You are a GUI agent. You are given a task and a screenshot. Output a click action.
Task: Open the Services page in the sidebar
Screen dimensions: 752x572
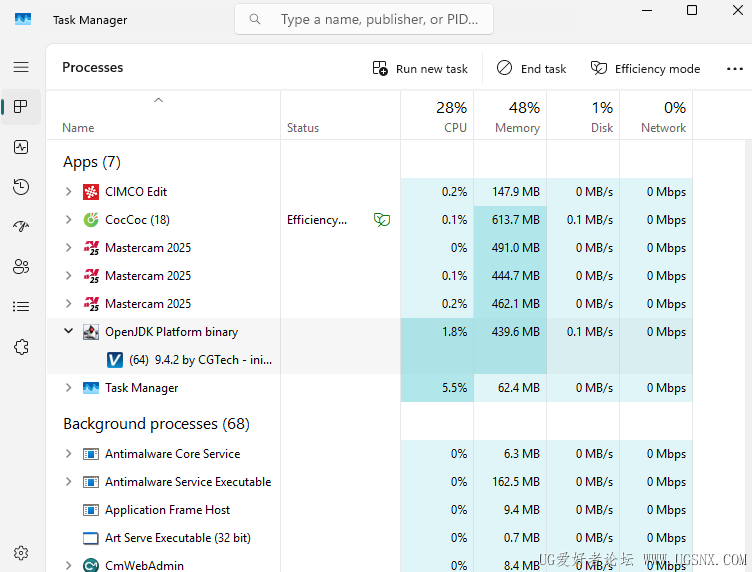(21, 347)
